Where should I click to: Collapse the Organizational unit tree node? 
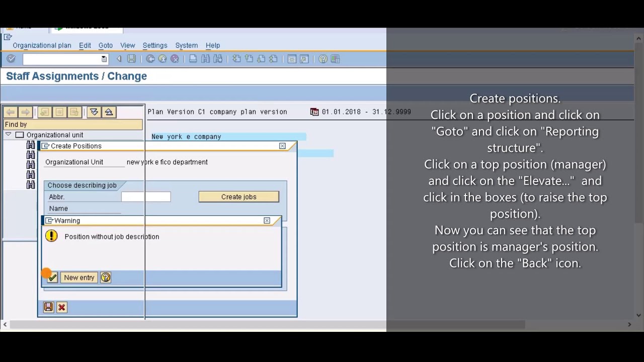8,135
